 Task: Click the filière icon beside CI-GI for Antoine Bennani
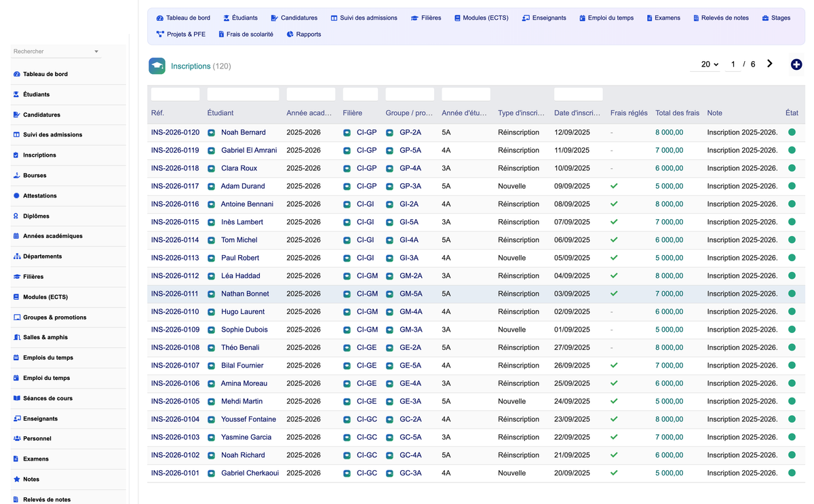tap(347, 204)
